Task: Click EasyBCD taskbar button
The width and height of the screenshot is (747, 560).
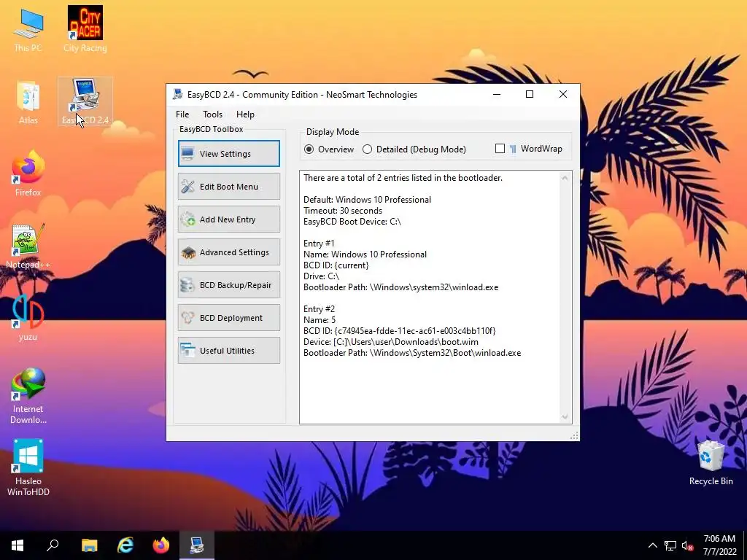Action: (x=197, y=545)
